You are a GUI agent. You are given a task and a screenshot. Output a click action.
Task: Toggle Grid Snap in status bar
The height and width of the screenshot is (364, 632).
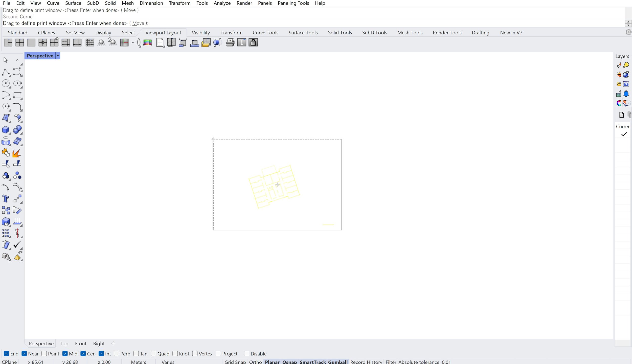click(235, 362)
